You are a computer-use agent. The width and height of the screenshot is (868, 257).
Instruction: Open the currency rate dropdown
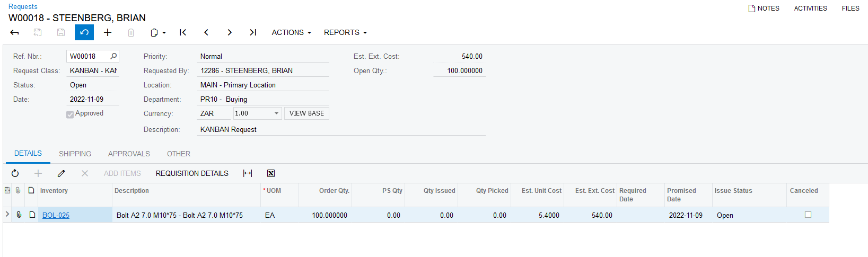pyautogui.click(x=276, y=113)
